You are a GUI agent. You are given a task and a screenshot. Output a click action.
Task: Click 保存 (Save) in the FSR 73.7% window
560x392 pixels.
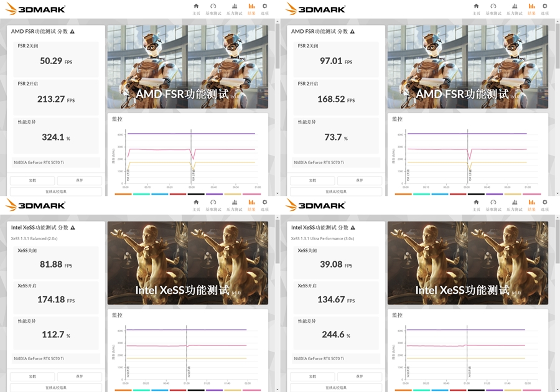coord(359,180)
